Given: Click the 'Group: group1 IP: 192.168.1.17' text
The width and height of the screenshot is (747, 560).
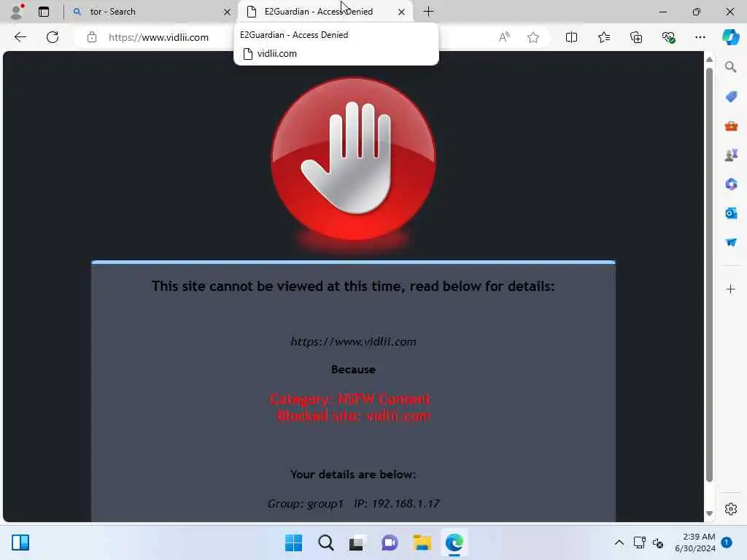Looking at the screenshot, I should [x=354, y=503].
